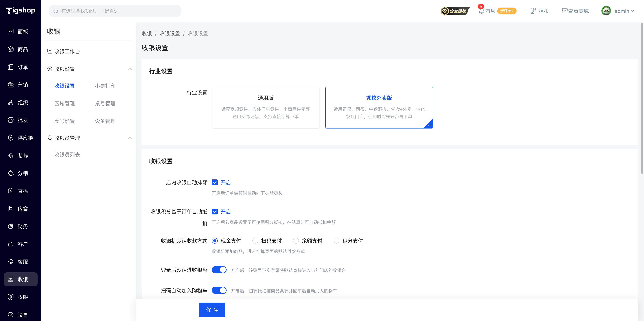Viewport: 644px width, 321px height.
Task: Click the 收银 breadcrumb link
Action: [x=147, y=34]
